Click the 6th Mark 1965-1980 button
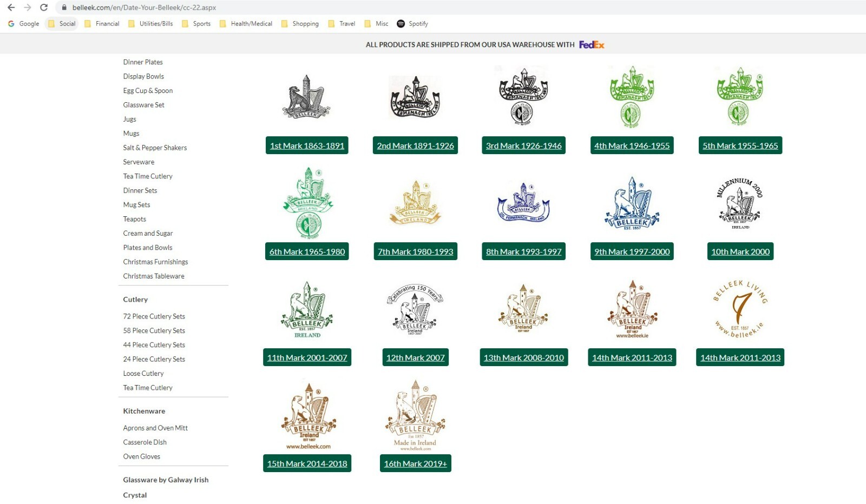 [307, 251]
